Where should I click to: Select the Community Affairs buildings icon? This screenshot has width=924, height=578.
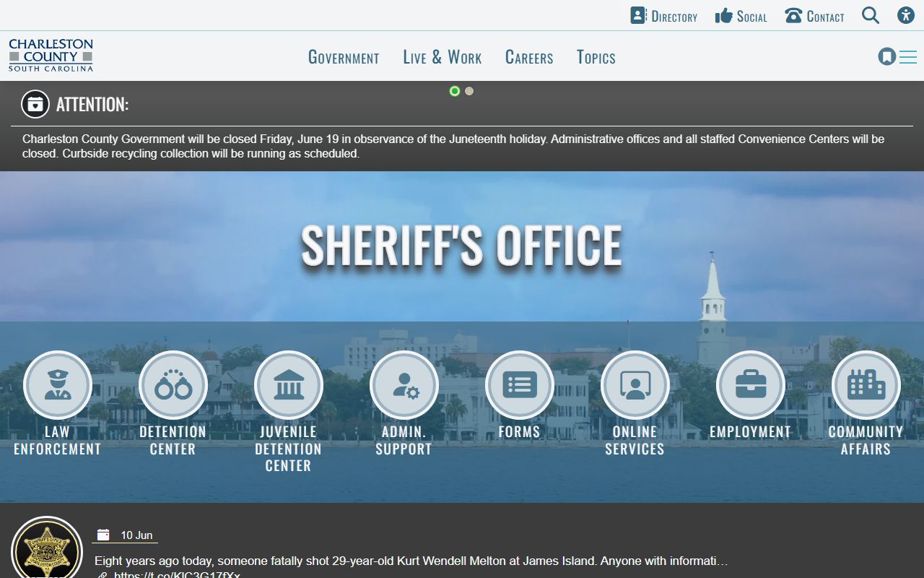pyautogui.click(x=866, y=385)
